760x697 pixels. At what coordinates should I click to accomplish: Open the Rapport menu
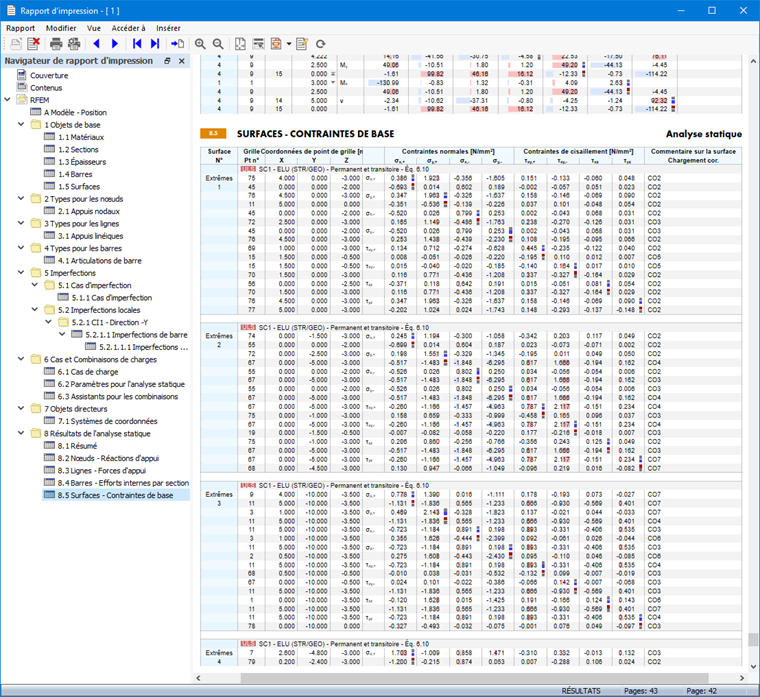[20, 28]
